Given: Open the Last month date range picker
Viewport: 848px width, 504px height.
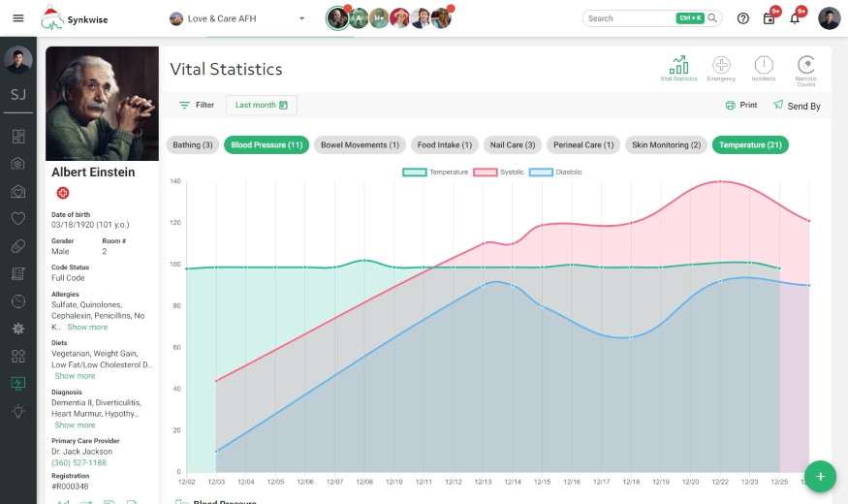Looking at the screenshot, I should 262,105.
